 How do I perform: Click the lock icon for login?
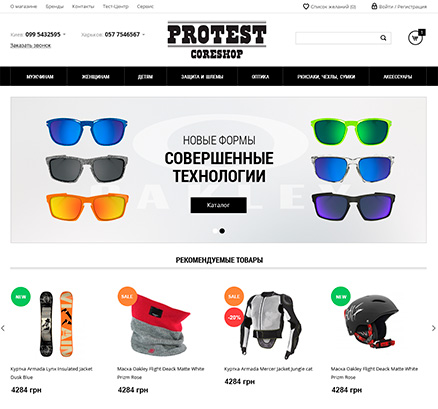(x=374, y=6)
